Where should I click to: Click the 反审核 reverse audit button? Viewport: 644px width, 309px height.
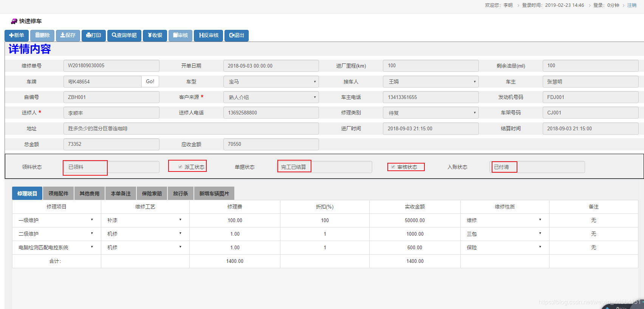(209, 35)
